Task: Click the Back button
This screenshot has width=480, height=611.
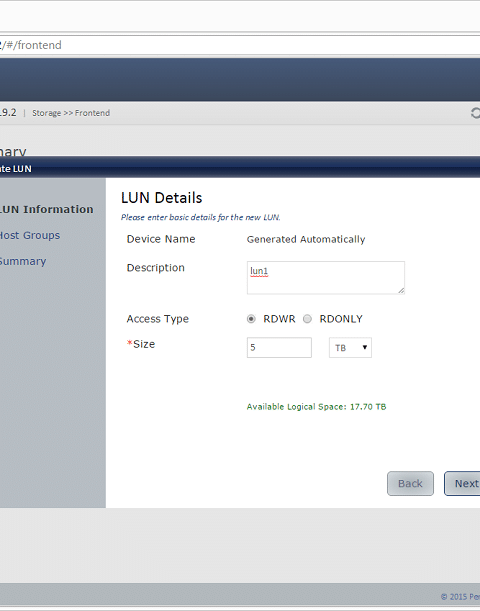Action: (x=410, y=484)
